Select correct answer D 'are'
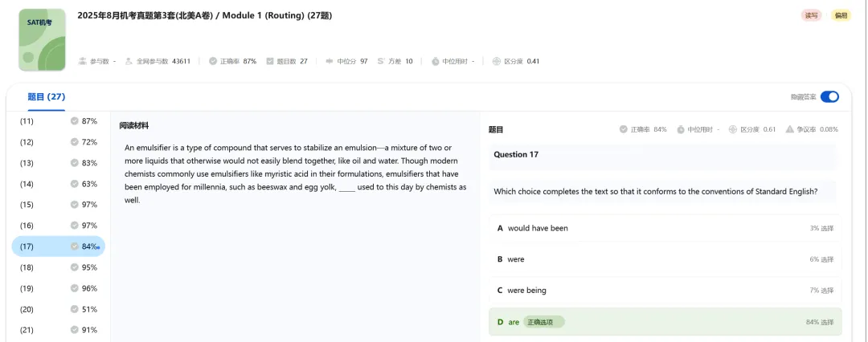The height and width of the screenshot is (342, 868). tap(665, 322)
